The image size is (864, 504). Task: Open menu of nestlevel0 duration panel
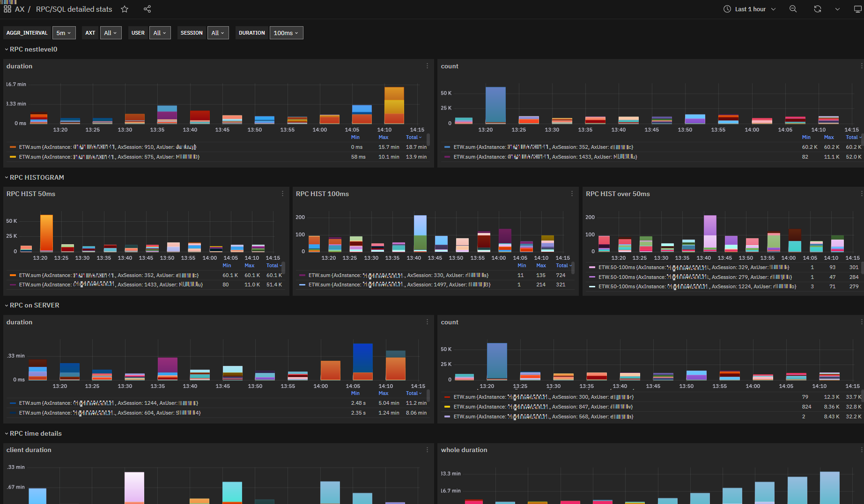click(x=427, y=66)
